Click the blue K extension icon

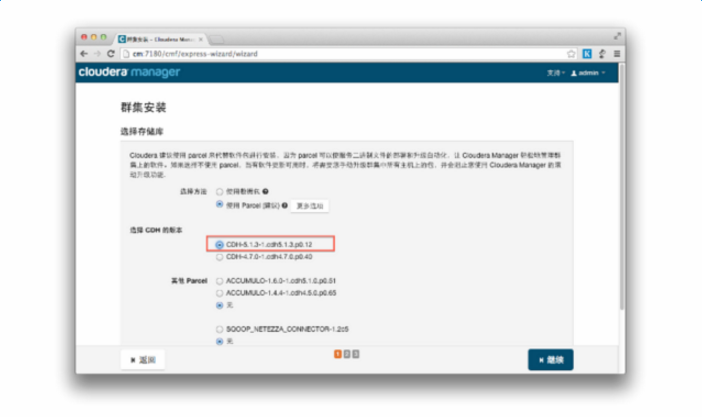point(587,53)
